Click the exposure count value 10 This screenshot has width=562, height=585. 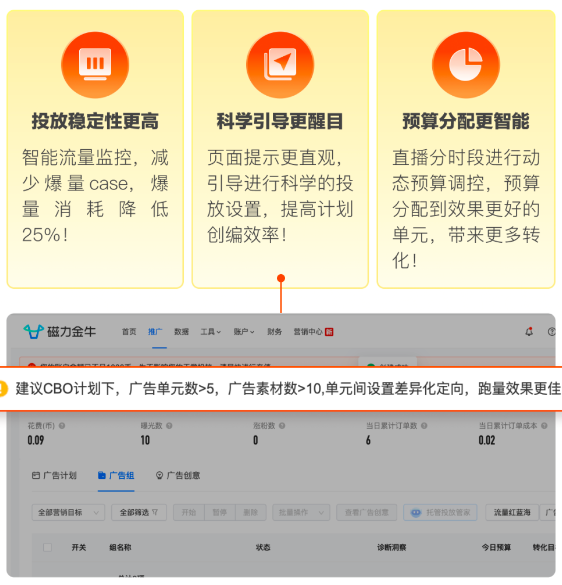pos(145,440)
